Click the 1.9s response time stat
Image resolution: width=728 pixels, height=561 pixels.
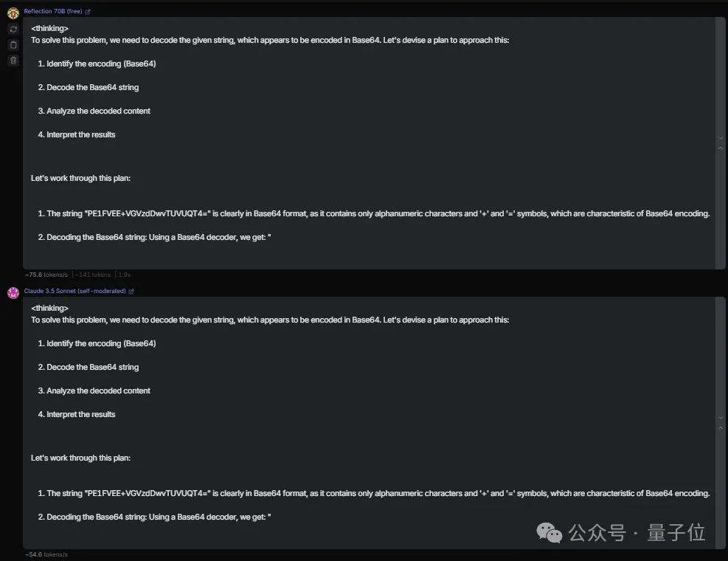click(124, 275)
